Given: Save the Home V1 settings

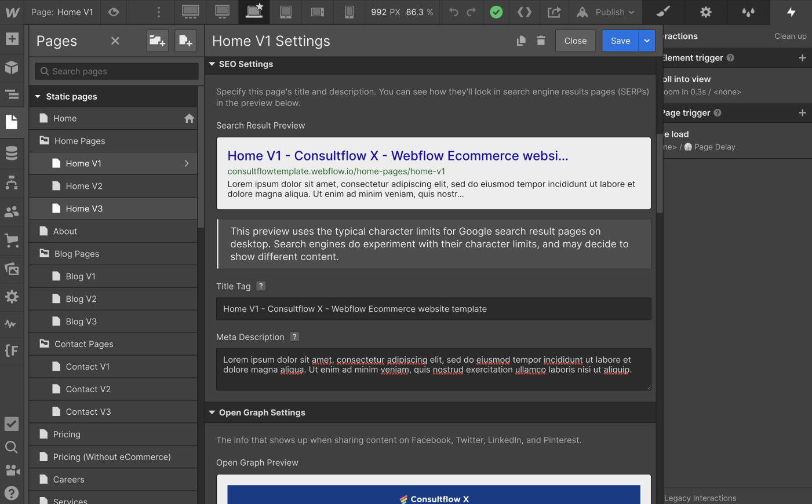Looking at the screenshot, I should click(620, 41).
